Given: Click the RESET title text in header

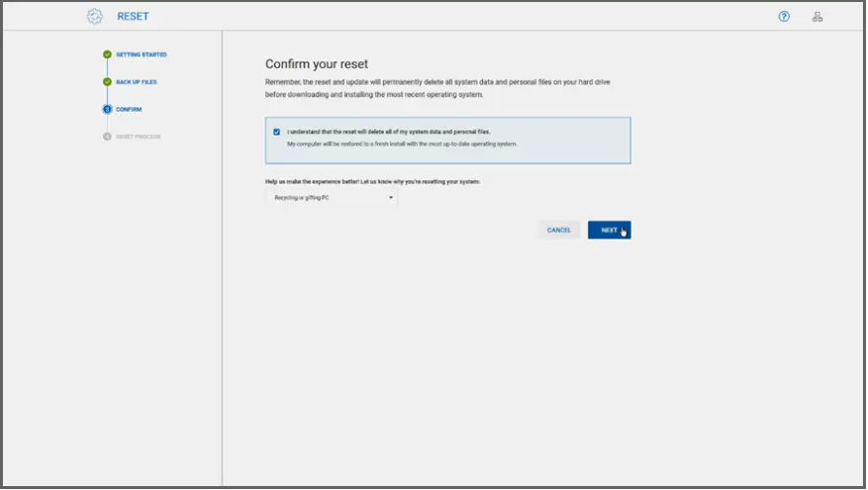Looking at the screenshot, I should click(x=133, y=17).
